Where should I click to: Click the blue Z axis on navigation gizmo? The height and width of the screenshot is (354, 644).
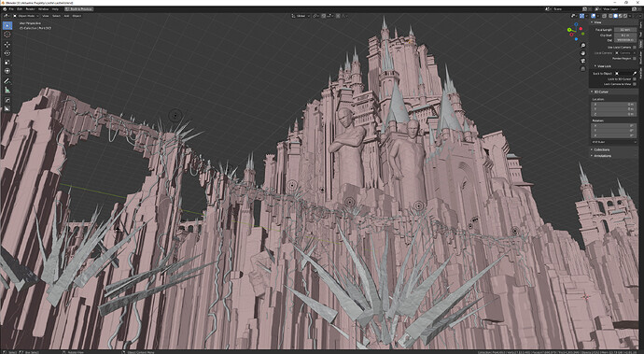(576, 24)
